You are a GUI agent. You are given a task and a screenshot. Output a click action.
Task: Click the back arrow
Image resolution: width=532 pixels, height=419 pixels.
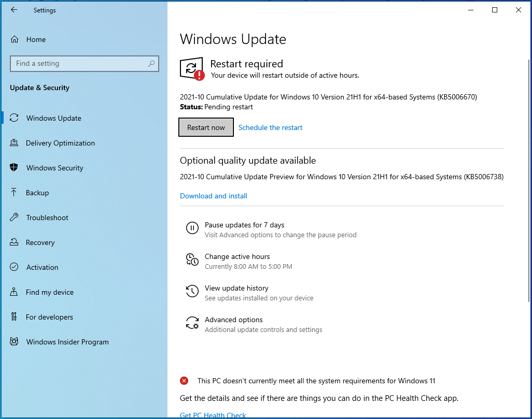click(14, 10)
